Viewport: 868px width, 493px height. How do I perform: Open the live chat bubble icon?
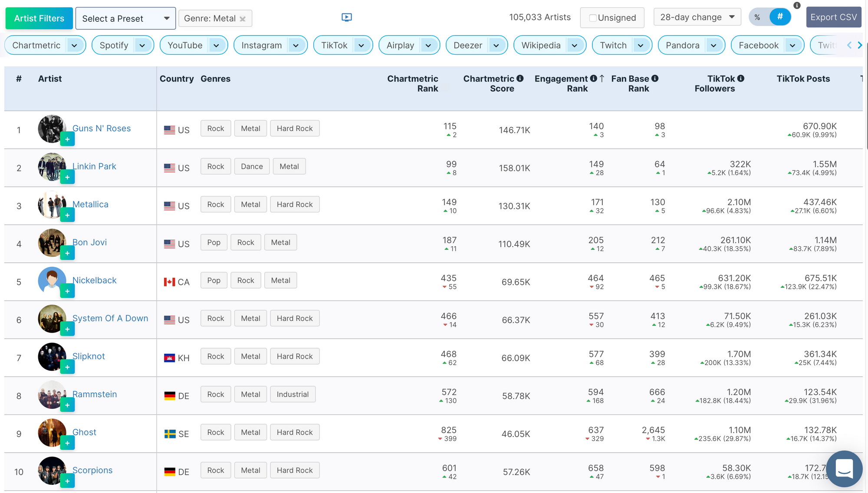tap(844, 468)
